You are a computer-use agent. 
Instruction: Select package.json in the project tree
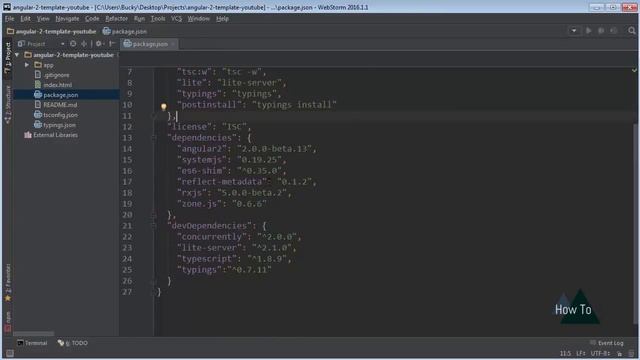pos(56,95)
